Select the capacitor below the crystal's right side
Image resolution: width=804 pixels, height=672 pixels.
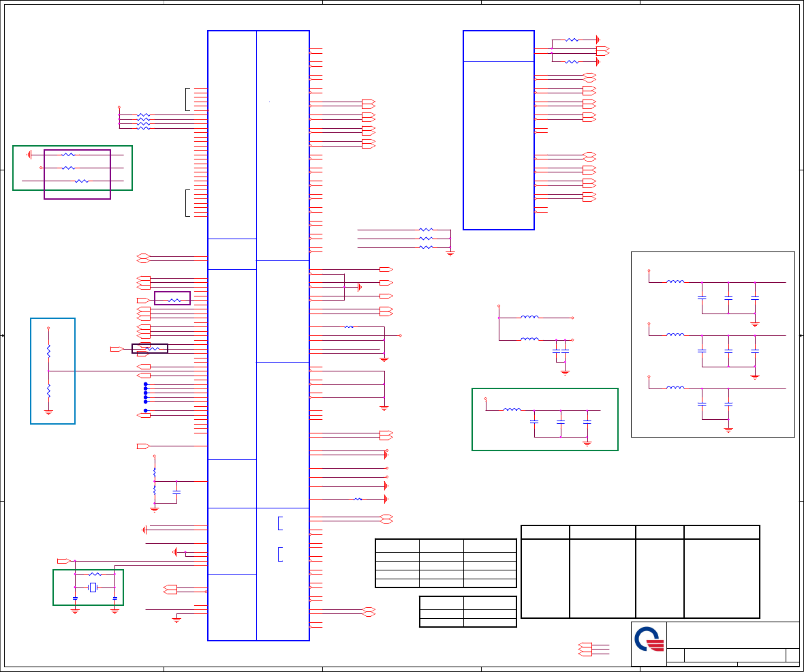[115, 598]
